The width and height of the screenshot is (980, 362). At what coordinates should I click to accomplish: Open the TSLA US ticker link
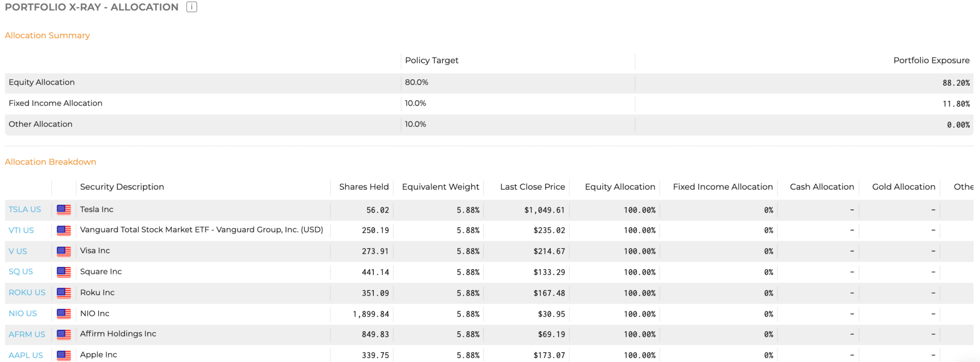pos(25,210)
